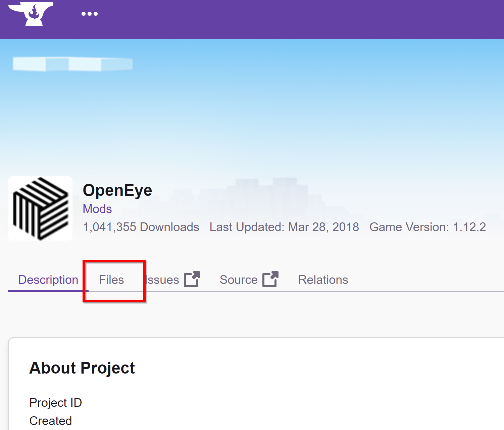Click the Created label
Image resolution: width=504 pixels, height=430 pixels.
coord(51,421)
